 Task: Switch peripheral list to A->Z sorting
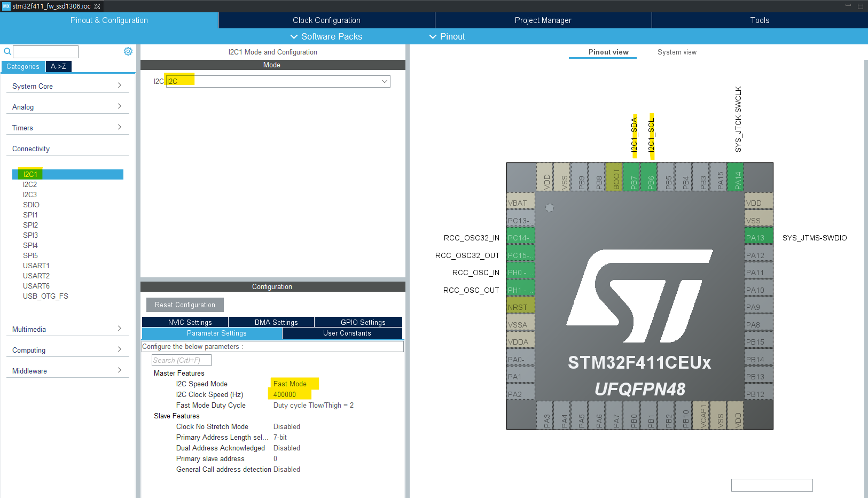(58, 66)
